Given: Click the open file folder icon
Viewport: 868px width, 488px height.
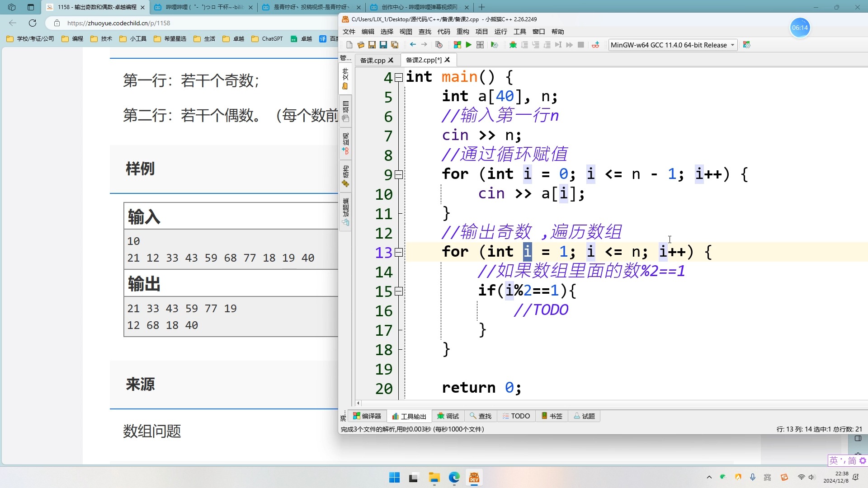Looking at the screenshot, I should (x=360, y=45).
